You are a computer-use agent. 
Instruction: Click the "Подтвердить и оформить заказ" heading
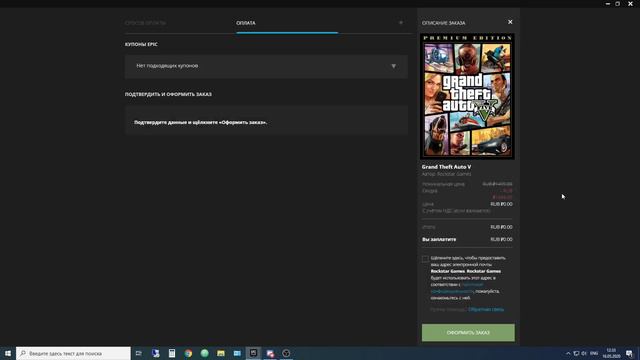(168, 94)
